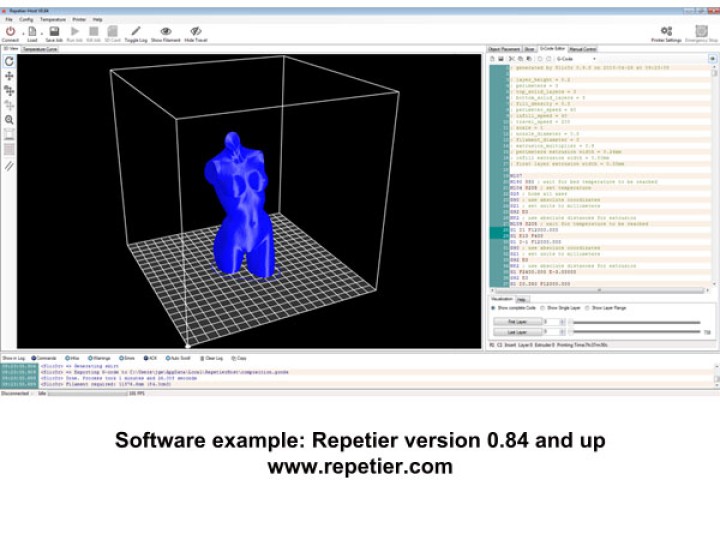This screenshot has height=540, width=720.
Task: Click the First Layer slider
Action: point(635,322)
